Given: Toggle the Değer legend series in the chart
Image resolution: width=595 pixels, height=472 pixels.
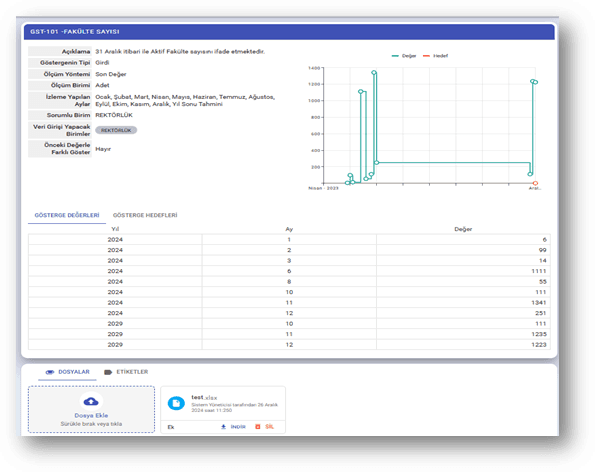Looking at the screenshot, I should (x=404, y=56).
